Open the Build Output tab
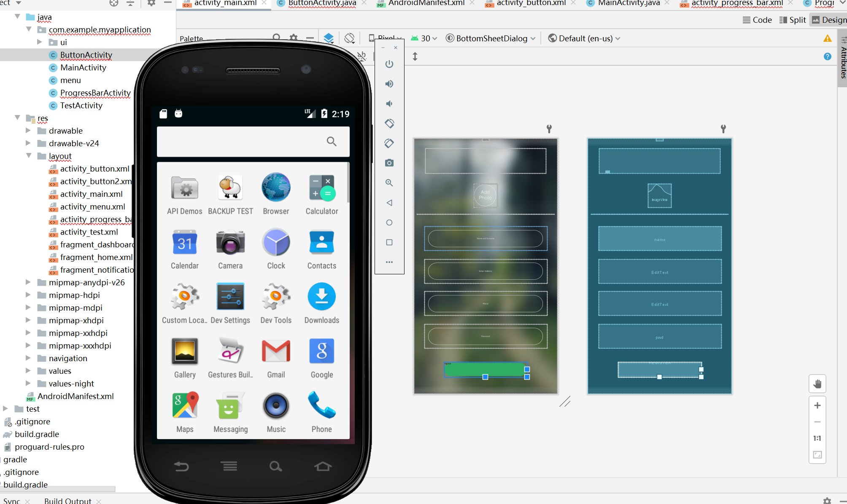Screen dimensions: 847x504 pos(68,501)
